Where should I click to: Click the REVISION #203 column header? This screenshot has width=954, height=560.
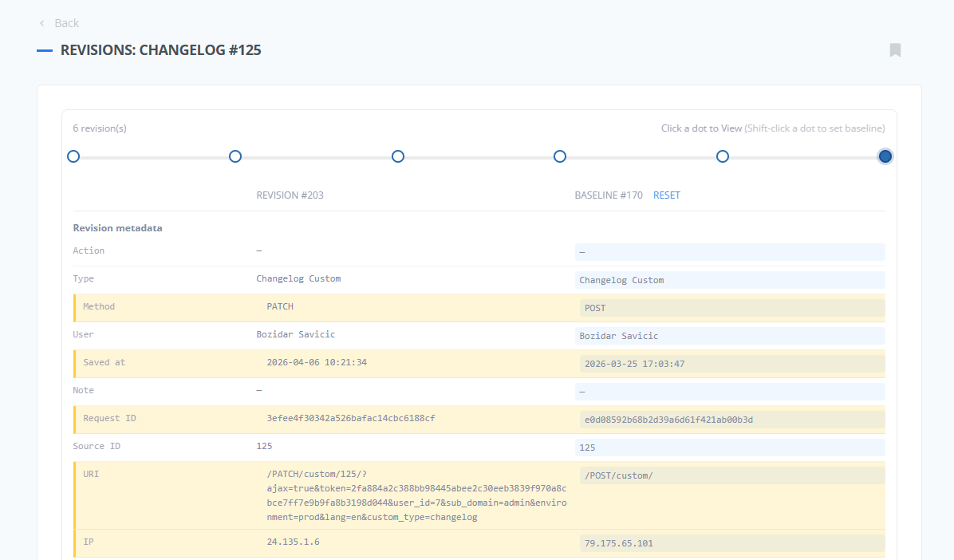(x=290, y=195)
